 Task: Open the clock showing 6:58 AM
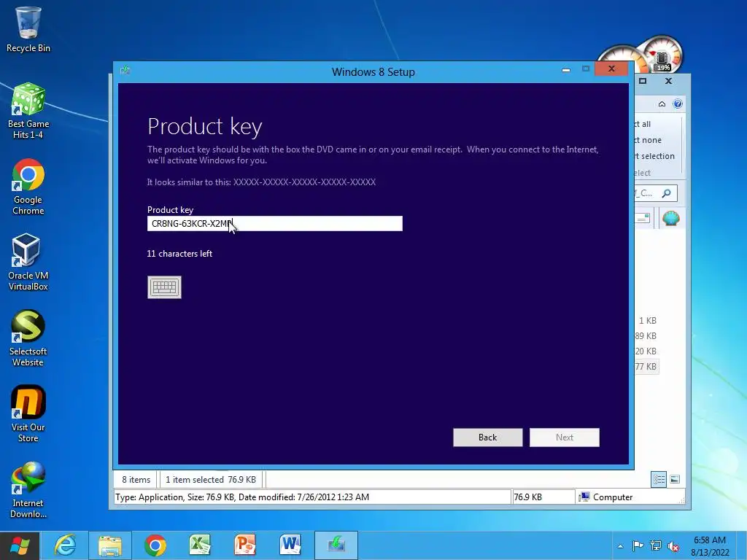click(710, 545)
